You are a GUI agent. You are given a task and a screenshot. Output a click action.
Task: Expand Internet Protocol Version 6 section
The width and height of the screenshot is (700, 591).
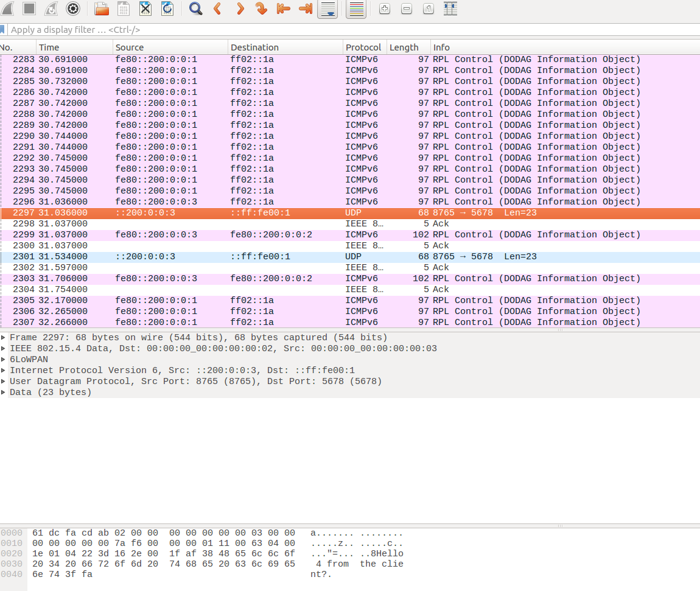[x=4, y=371]
